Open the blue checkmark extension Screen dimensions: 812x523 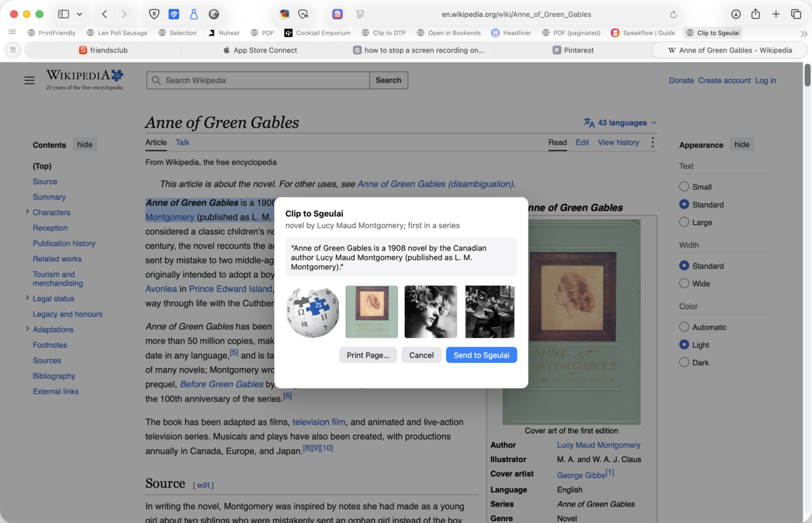(174, 14)
